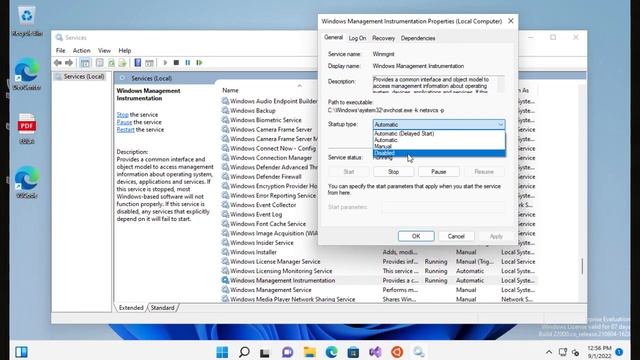This screenshot has width=640, height=360.
Task: Choose the Automatic startup option in list
Action: tap(439, 140)
